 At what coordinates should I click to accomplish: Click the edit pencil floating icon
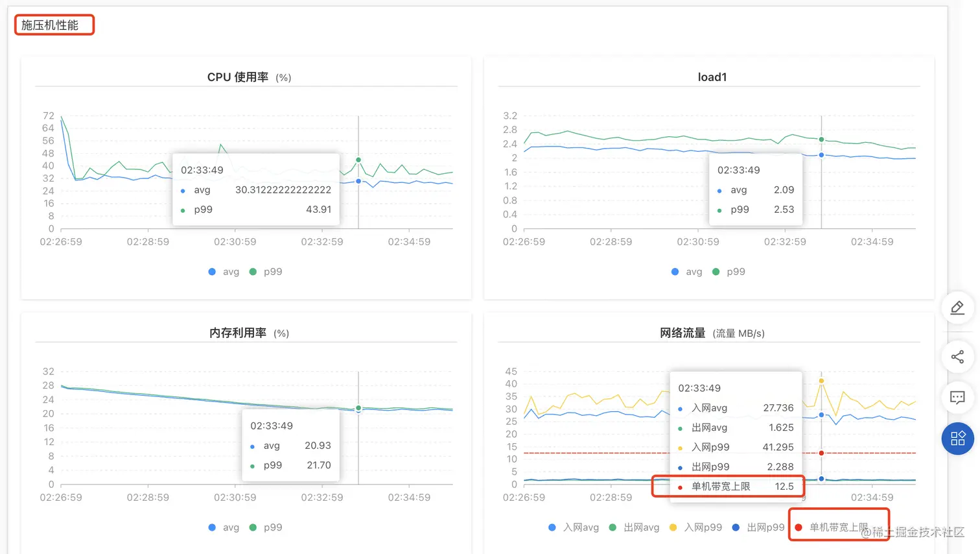point(957,307)
